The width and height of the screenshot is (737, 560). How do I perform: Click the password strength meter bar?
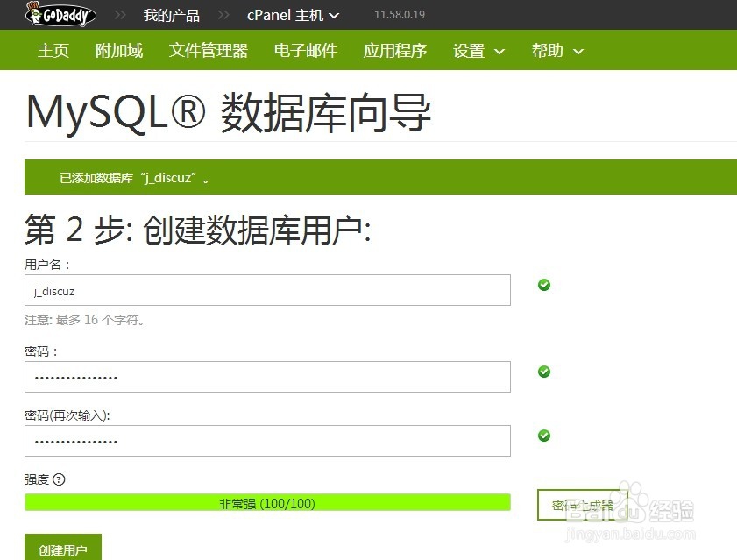coord(267,503)
